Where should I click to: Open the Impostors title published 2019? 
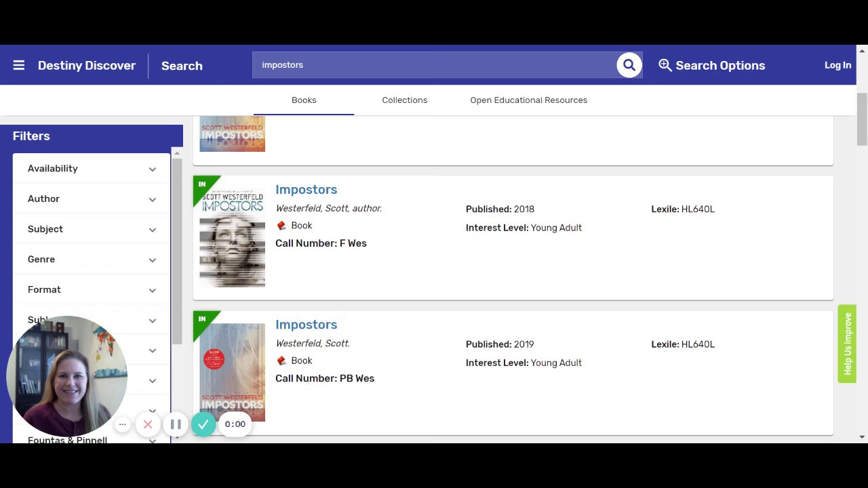coord(307,325)
